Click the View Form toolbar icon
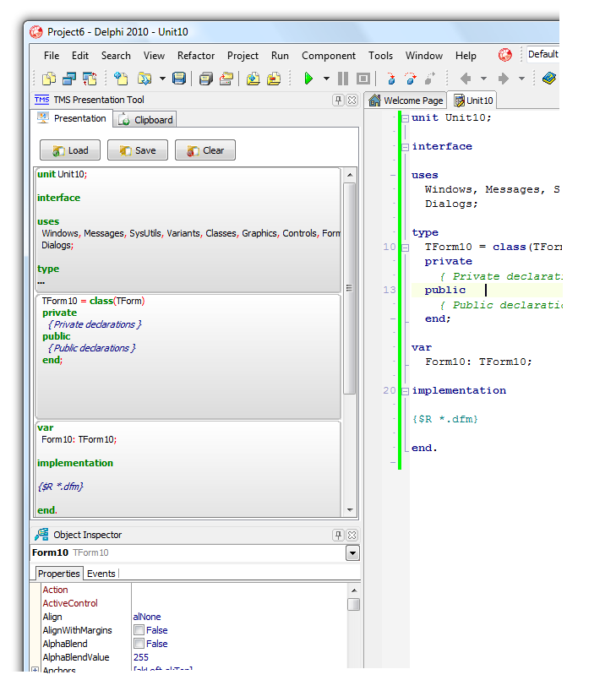The image size is (616, 691). pyautogui.click(x=69, y=79)
